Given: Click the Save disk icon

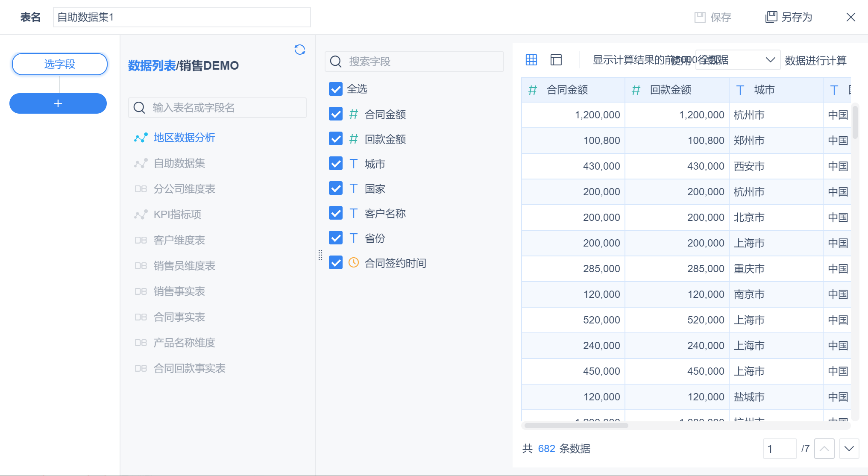Looking at the screenshot, I should 700,17.
